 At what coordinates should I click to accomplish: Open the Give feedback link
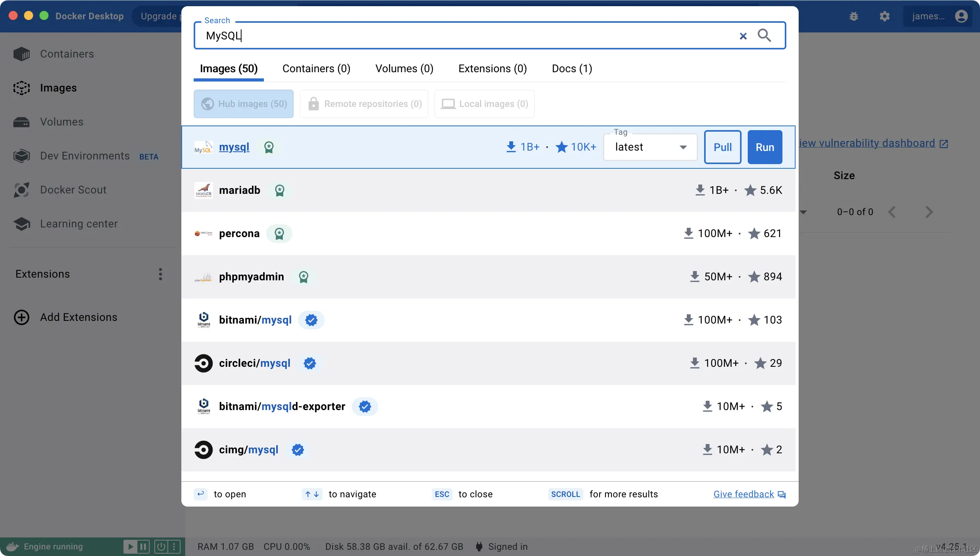[x=743, y=494]
